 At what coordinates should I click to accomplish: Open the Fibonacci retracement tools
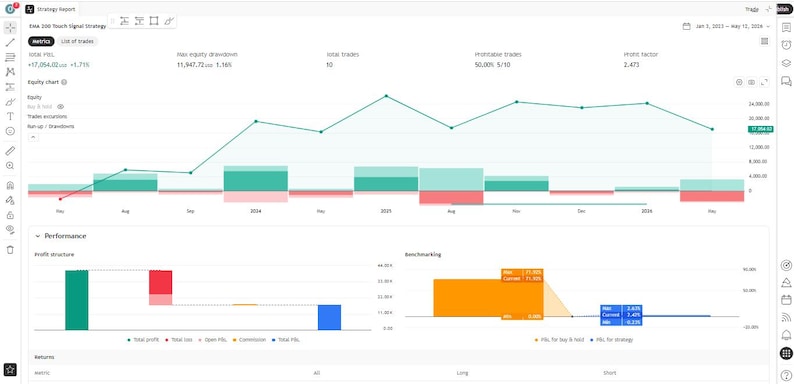(x=10, y=57)
